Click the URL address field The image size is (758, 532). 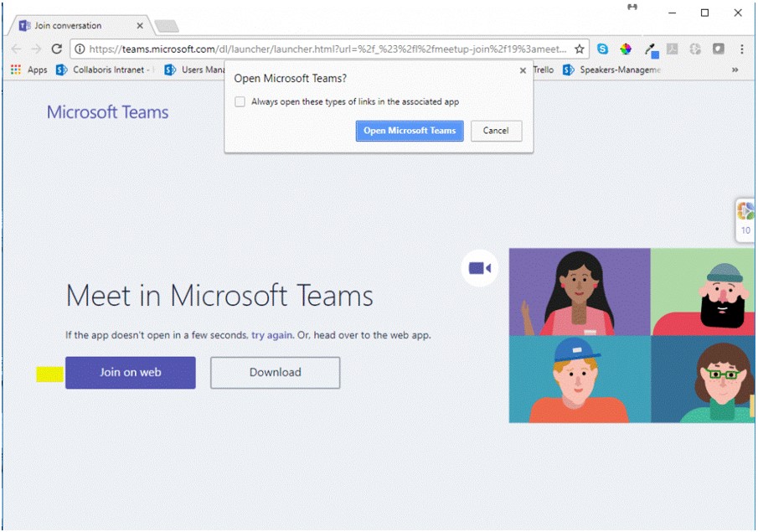(327, 49)
